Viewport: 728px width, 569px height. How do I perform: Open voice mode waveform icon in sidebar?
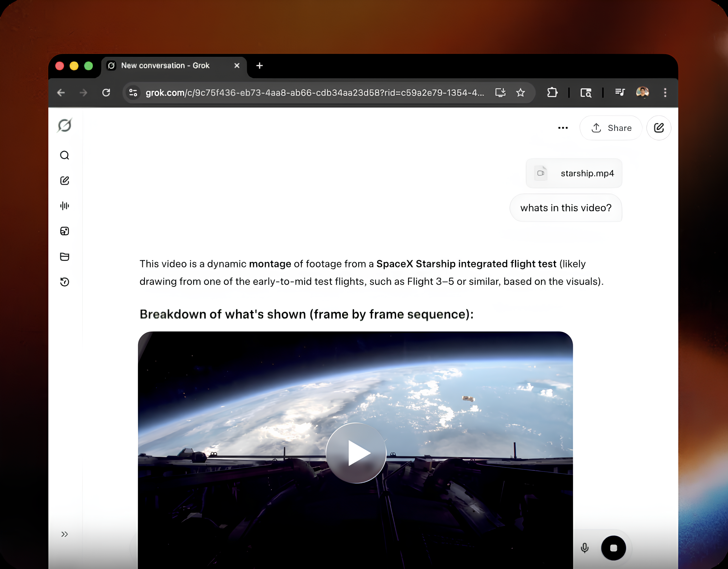point(65,206)
